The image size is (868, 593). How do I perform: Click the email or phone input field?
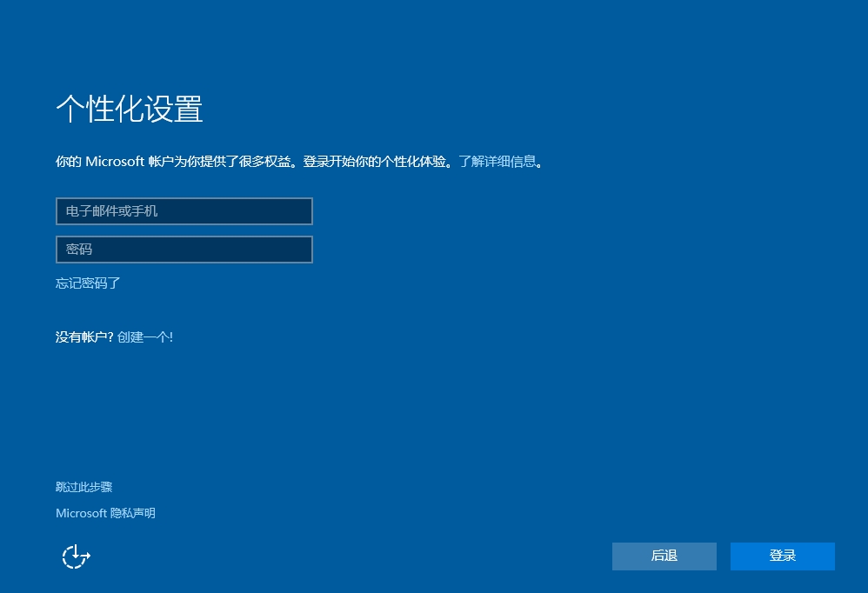click(184, 211)
